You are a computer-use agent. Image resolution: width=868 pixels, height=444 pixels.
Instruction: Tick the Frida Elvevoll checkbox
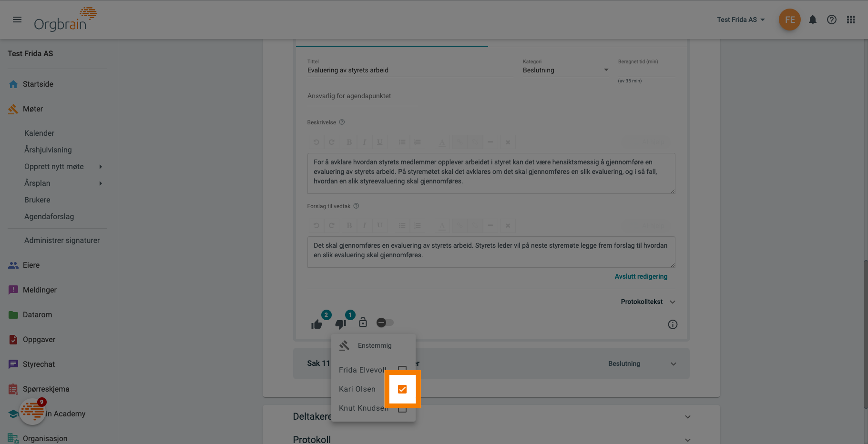[402, 370]
